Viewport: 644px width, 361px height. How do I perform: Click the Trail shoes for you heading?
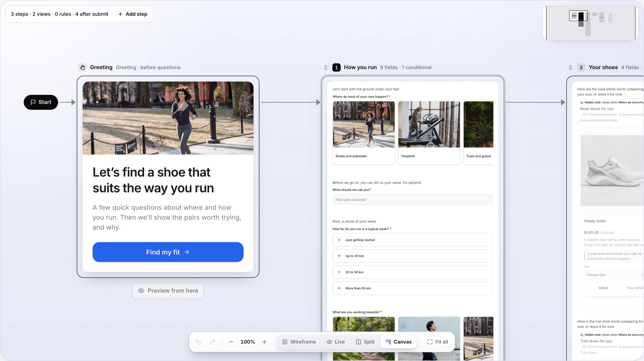point(596,341)
